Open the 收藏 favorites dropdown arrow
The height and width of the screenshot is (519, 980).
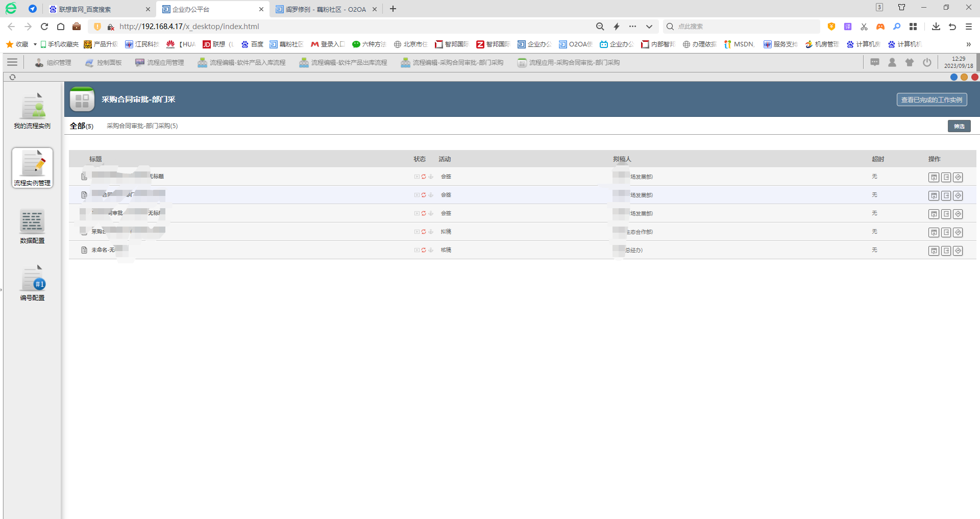[x=35, y=44]
